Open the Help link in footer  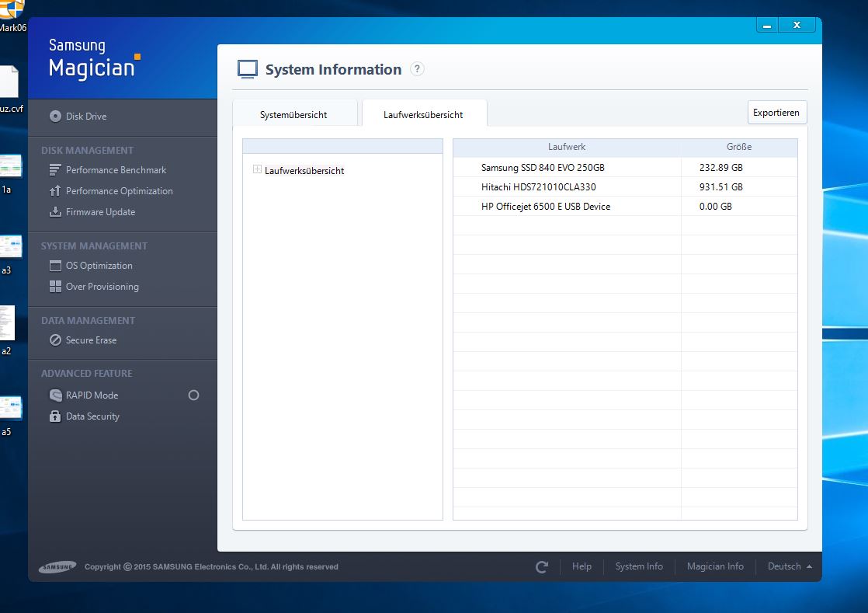click(x=582, y=566)
